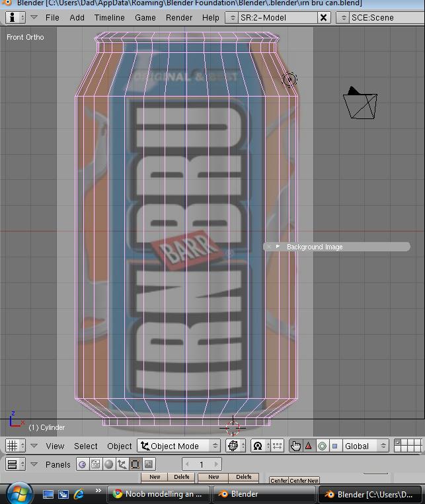425x504 pixels.
Task: Open the Add menu
Action: tap(77, 17)
